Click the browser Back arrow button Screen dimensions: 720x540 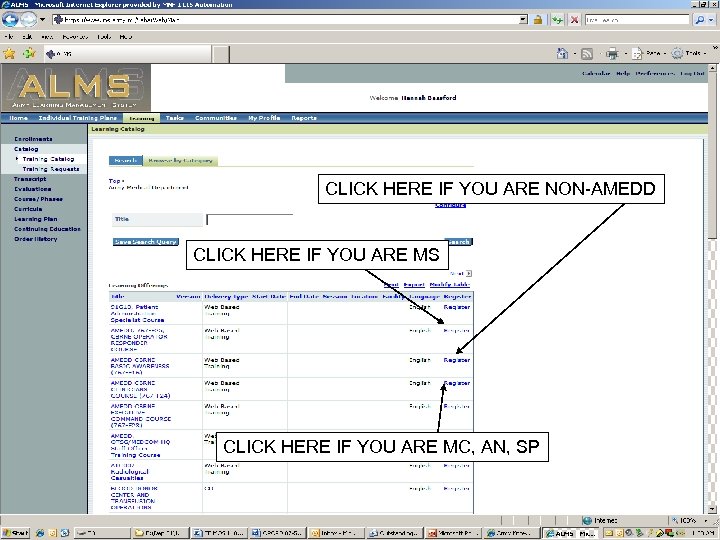[x=10, y=19]
